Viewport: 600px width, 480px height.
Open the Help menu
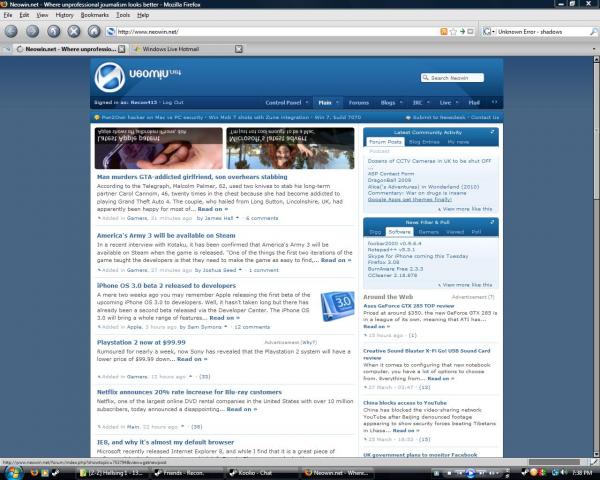[x=143, y=15]
